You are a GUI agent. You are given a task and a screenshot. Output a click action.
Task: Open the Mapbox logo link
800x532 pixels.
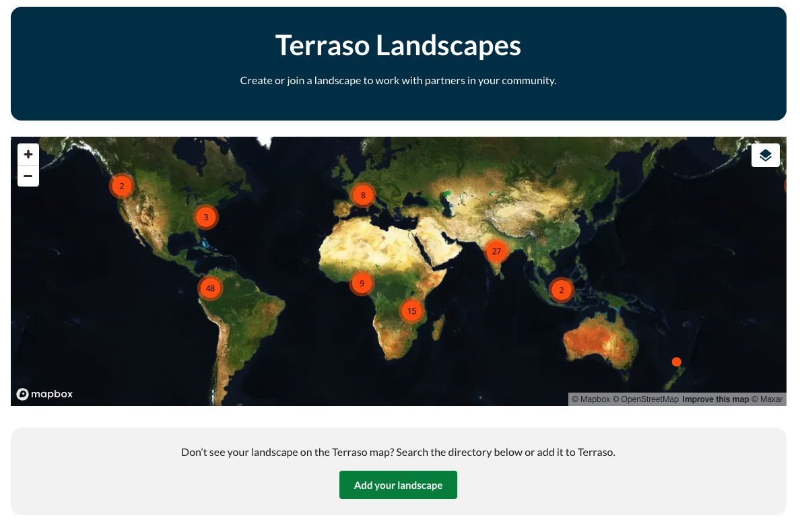pyautogui.click(x=44, y=394)
